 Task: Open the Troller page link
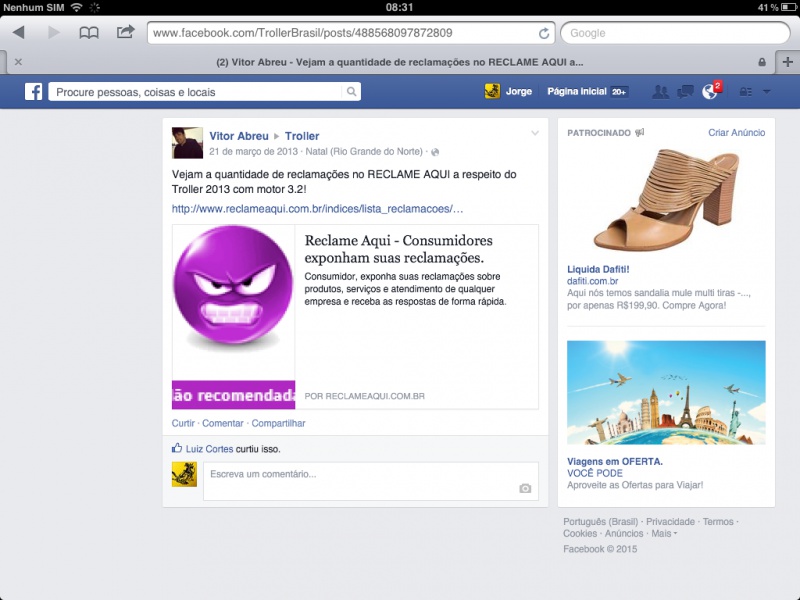[302, 136]
